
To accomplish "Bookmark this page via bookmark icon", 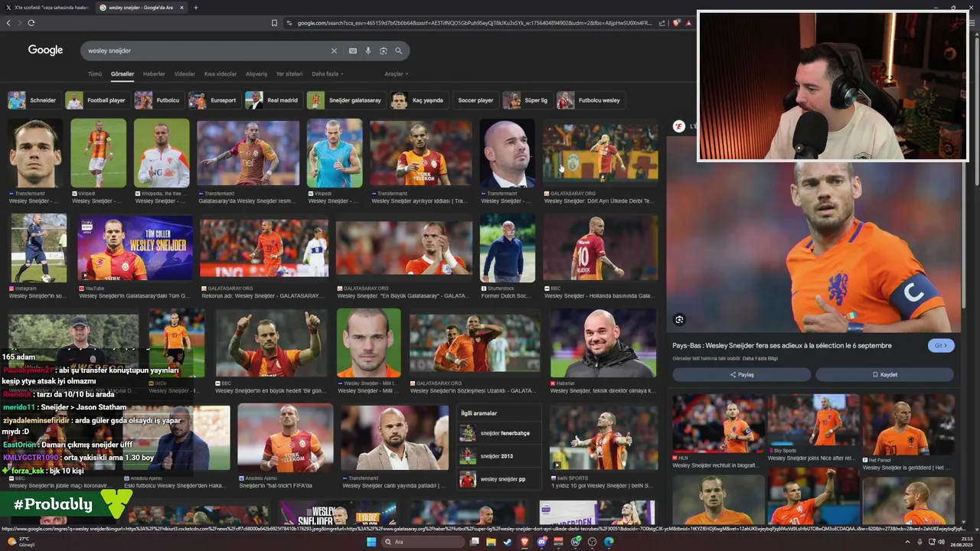I will [274, 23].
